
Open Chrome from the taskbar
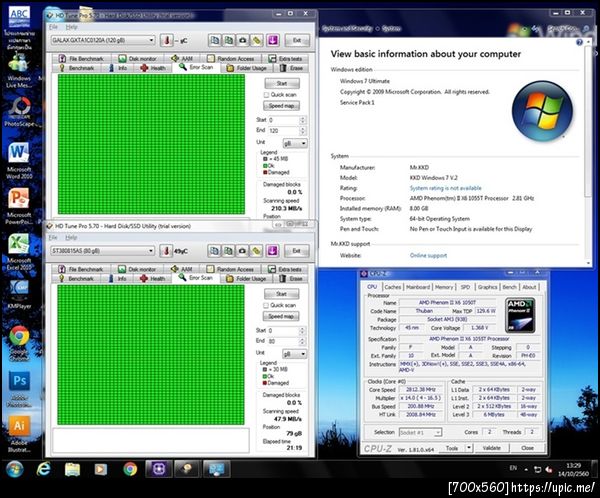point(130,469)
